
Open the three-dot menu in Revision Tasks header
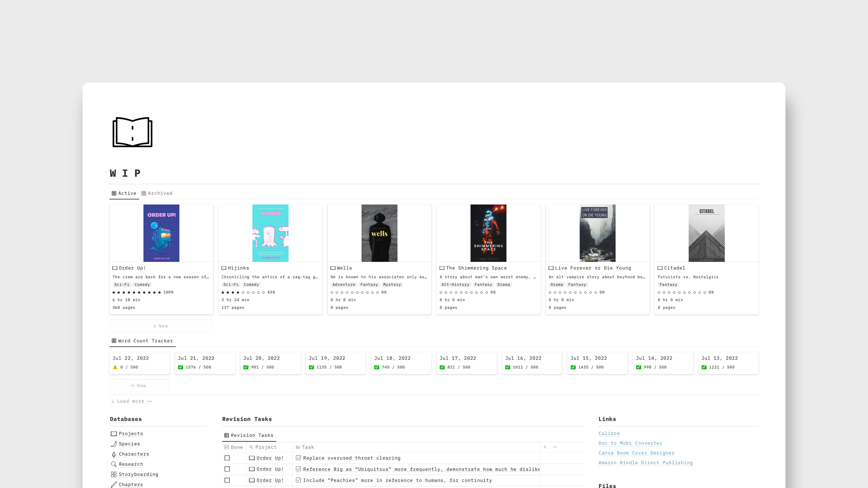click(555, 447)
